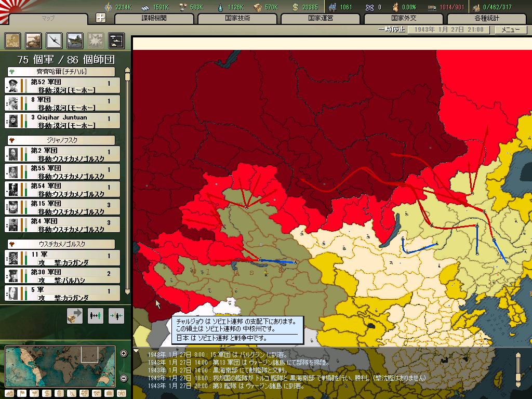
Task: Collapse the ジリャノフスク province group header
Action: 61,140
